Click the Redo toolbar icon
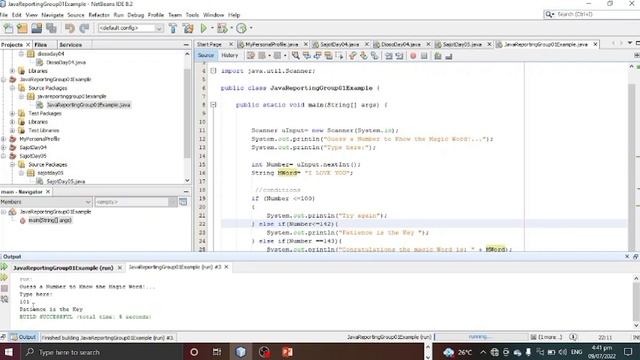 pos(84,28)
